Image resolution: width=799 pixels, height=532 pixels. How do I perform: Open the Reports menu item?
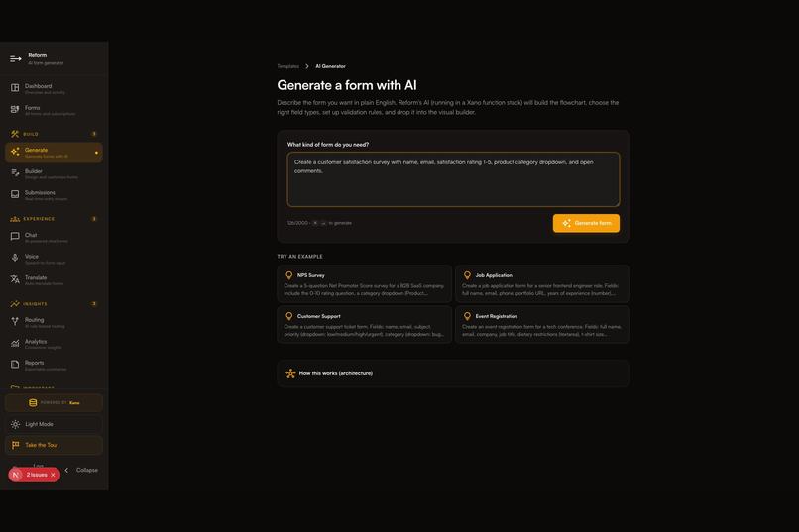[x=54, y=365]
